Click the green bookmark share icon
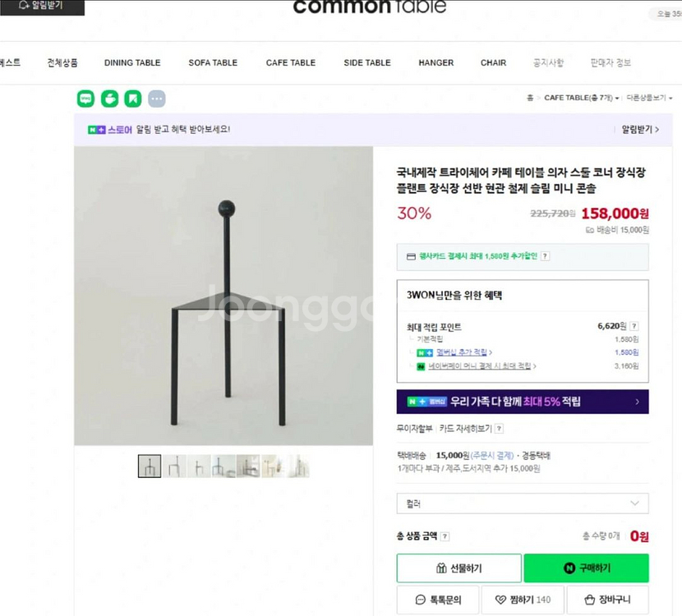 pyautogui.click(x=133, y=99)
